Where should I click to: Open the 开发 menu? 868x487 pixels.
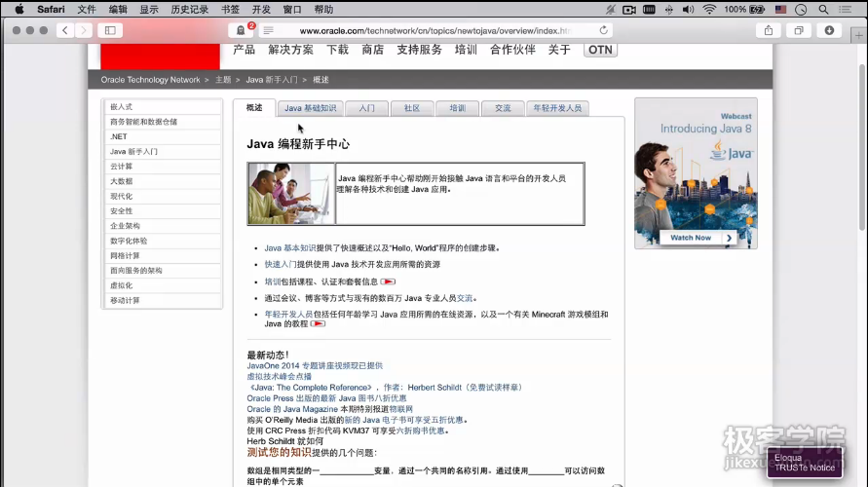pyautogui.click(x=261, y=10)
